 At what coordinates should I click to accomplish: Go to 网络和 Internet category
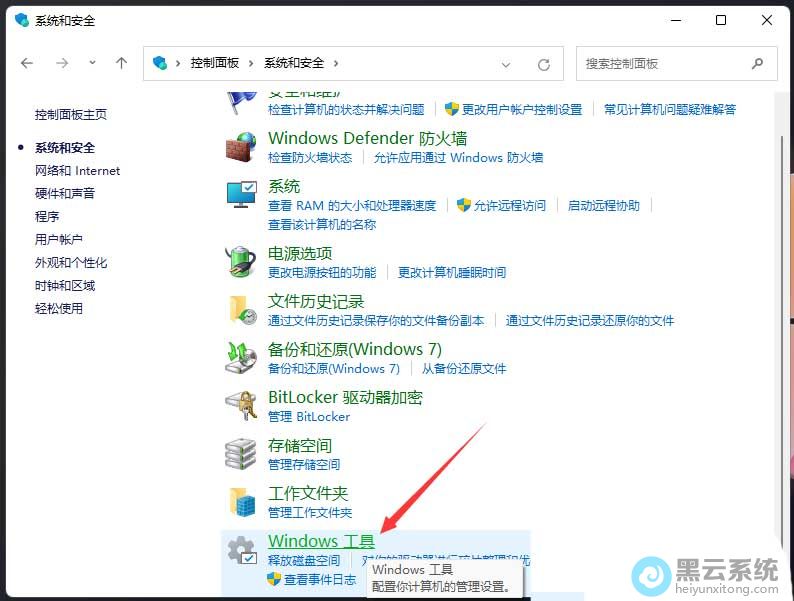(77, 171)
